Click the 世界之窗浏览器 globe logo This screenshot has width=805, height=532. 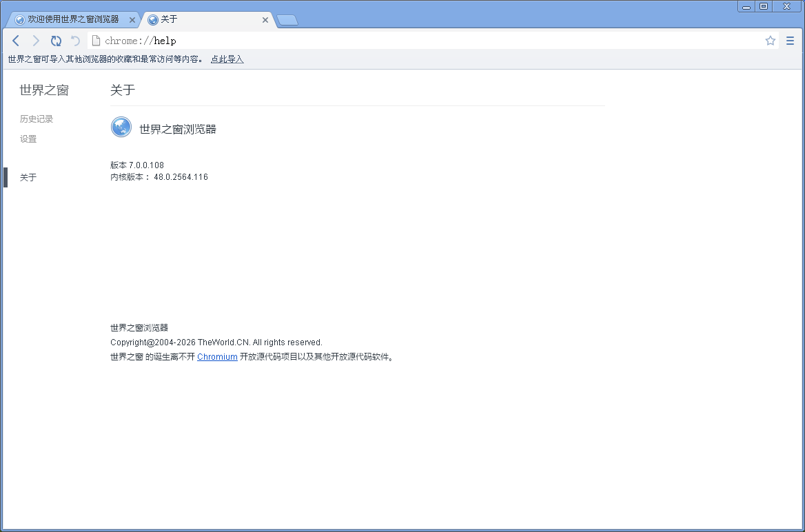121,127
